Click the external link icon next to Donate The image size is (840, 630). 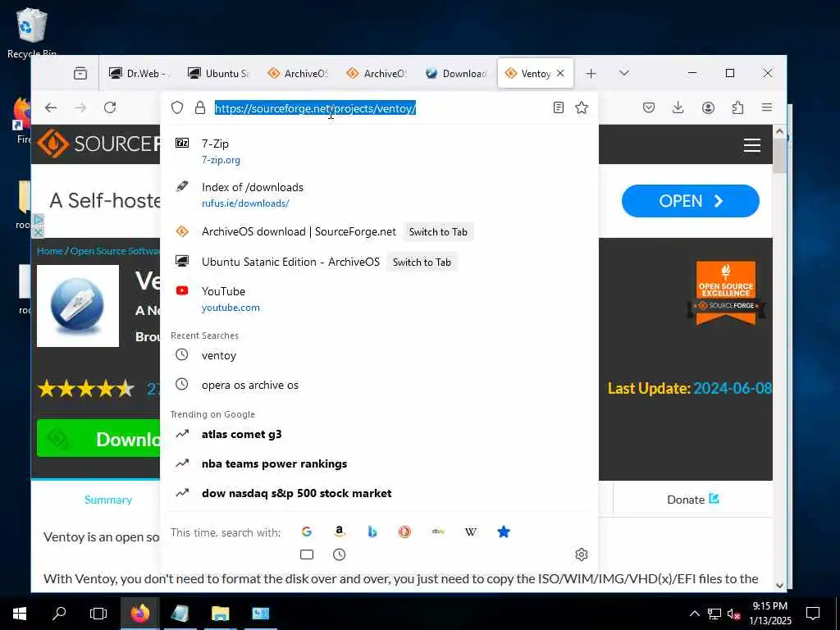[714, 499]
